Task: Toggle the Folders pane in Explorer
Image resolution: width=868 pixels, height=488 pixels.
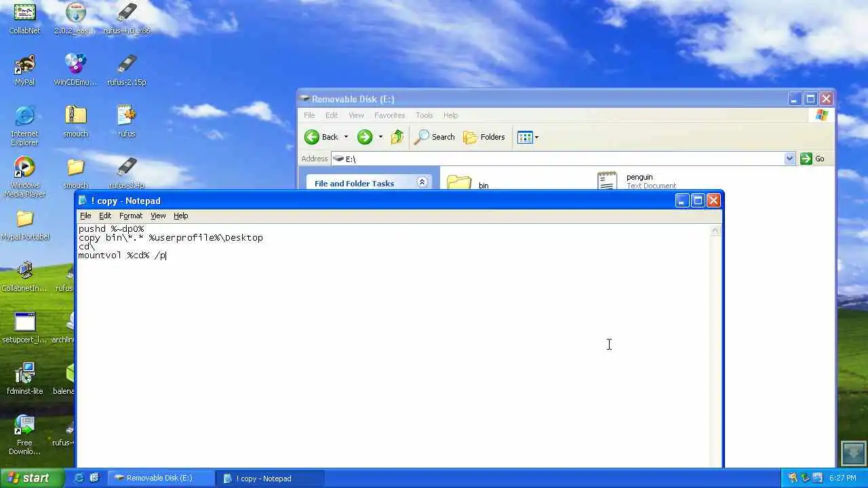Action: point(484,137)
